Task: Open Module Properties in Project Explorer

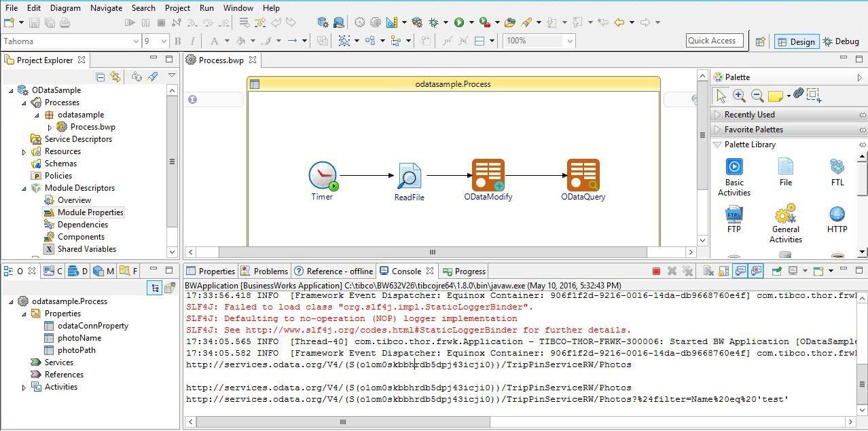Action: click(x=90, y=212)
